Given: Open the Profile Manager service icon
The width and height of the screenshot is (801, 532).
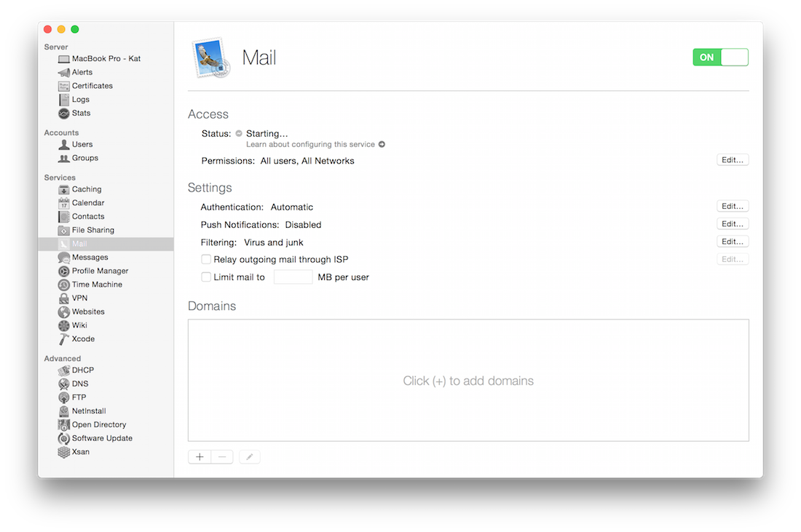Looking at the screenshot, I should click(64, 271).
